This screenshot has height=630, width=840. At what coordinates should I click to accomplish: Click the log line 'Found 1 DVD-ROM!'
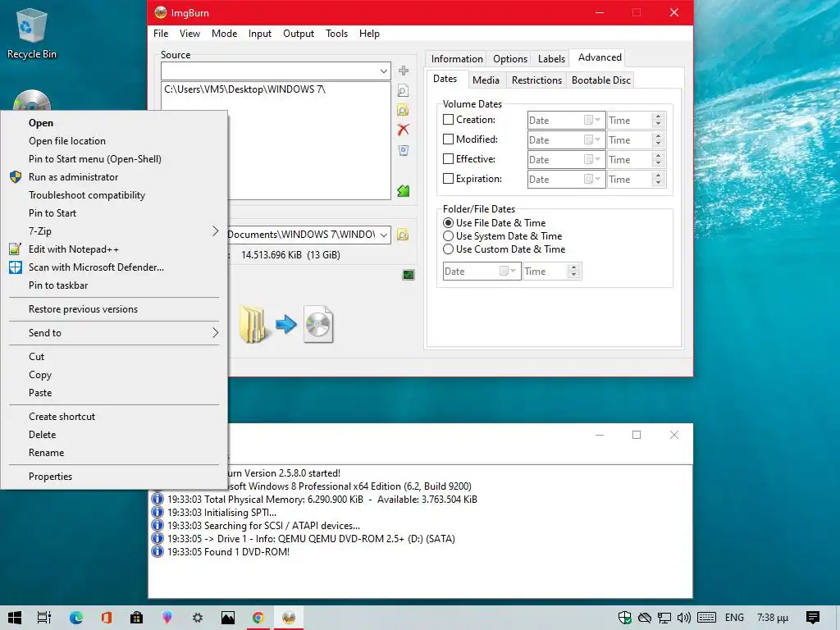pos(228,552)
